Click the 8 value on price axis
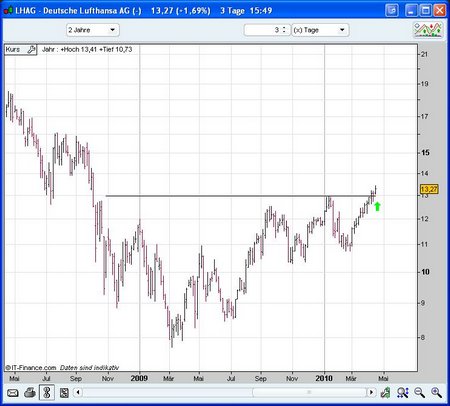 point(423,337)
